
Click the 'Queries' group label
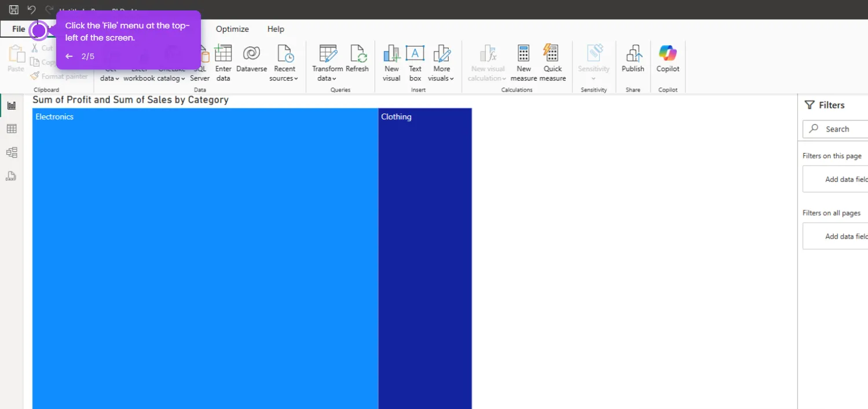340,90
